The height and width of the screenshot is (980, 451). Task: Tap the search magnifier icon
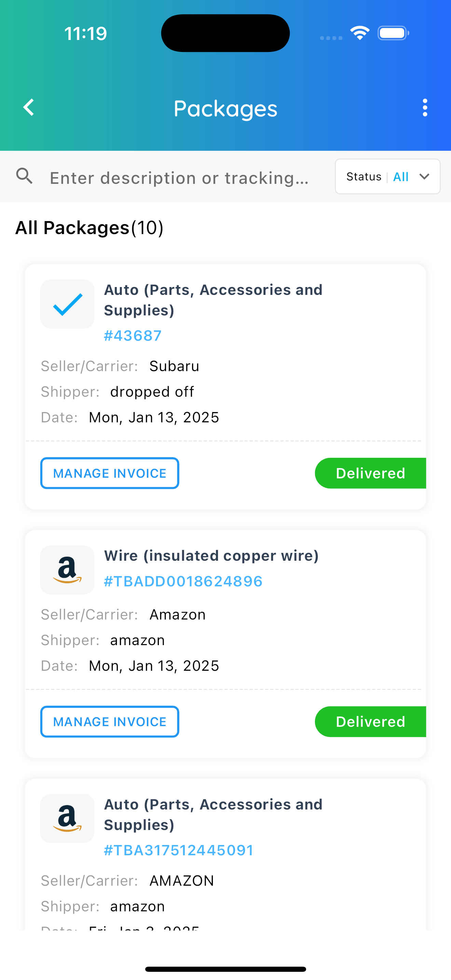coord(24,176)
